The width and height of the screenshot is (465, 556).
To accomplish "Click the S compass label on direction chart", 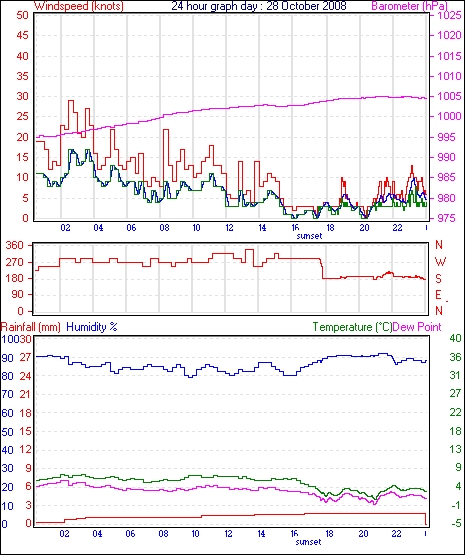I will click(x=438, y=279).
